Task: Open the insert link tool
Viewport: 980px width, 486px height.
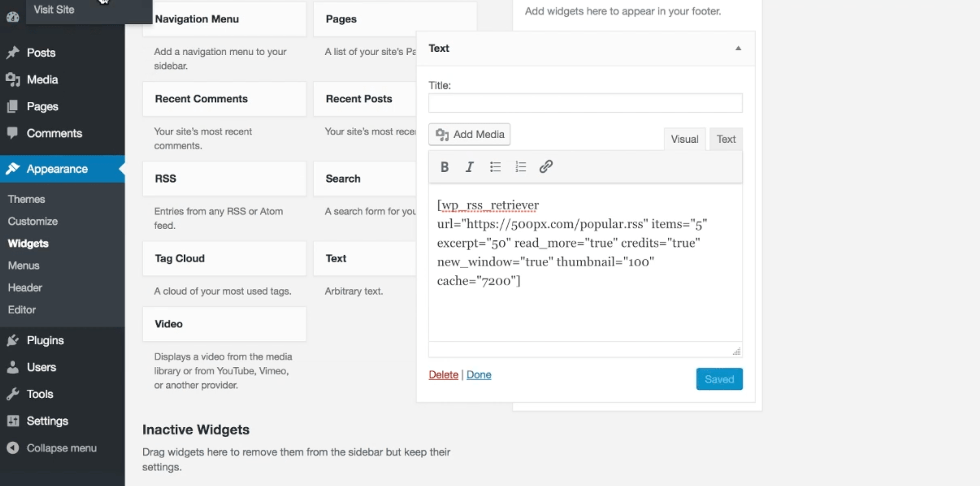Action: tap(546, 166)
